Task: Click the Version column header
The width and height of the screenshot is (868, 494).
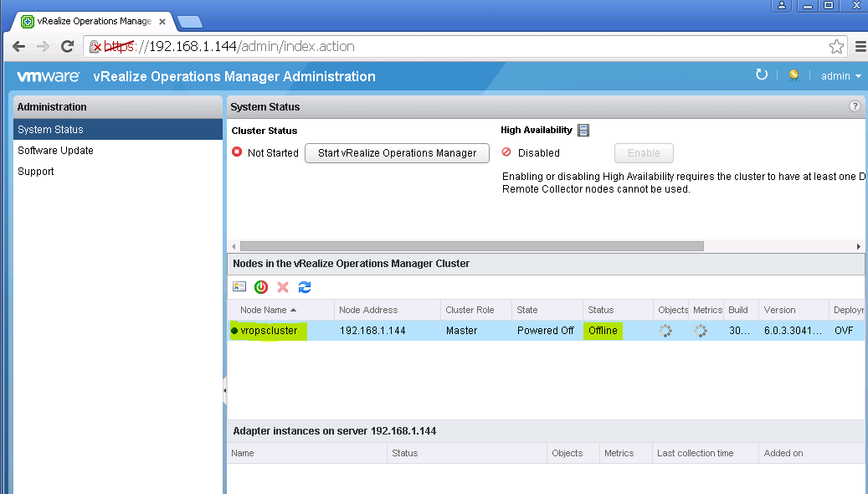Action: [794, 310]
